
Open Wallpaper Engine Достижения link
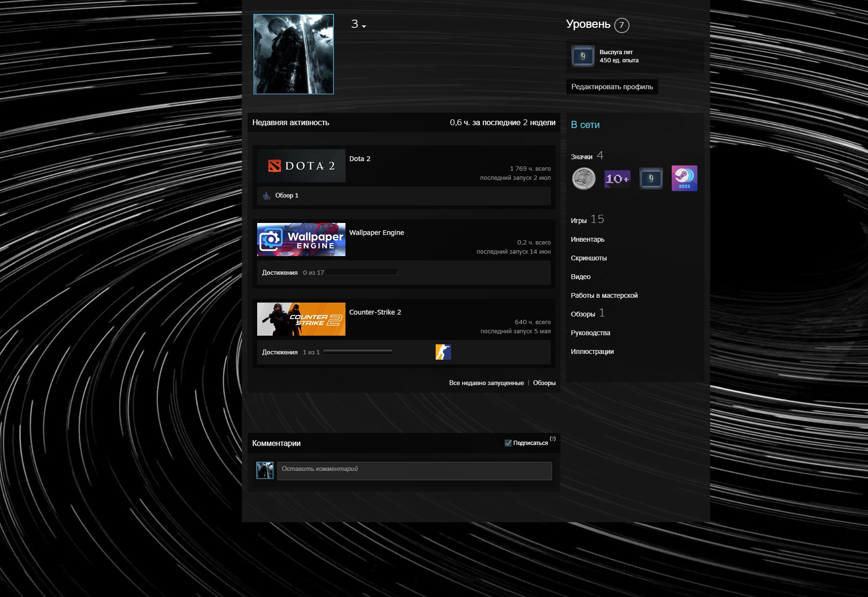click(x=280, y=273)
